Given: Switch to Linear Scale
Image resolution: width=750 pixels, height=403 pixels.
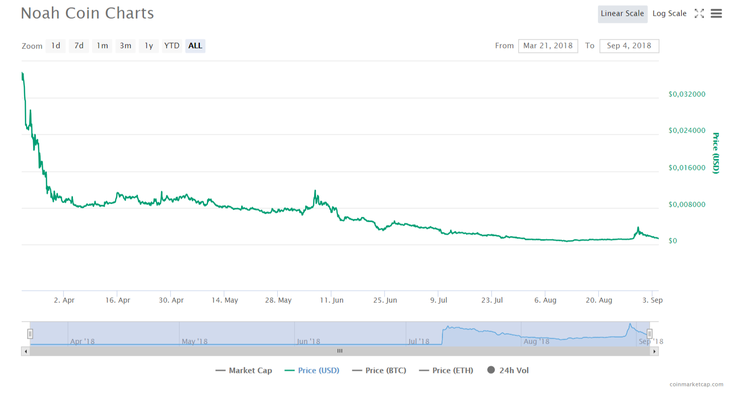Looking at the screenshot, I should tap(622, 14).
